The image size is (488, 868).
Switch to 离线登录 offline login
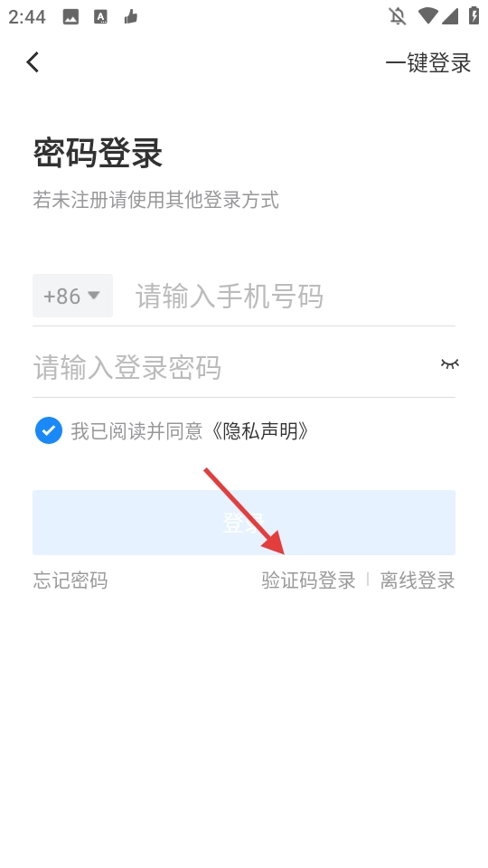[x=418, y=580]
